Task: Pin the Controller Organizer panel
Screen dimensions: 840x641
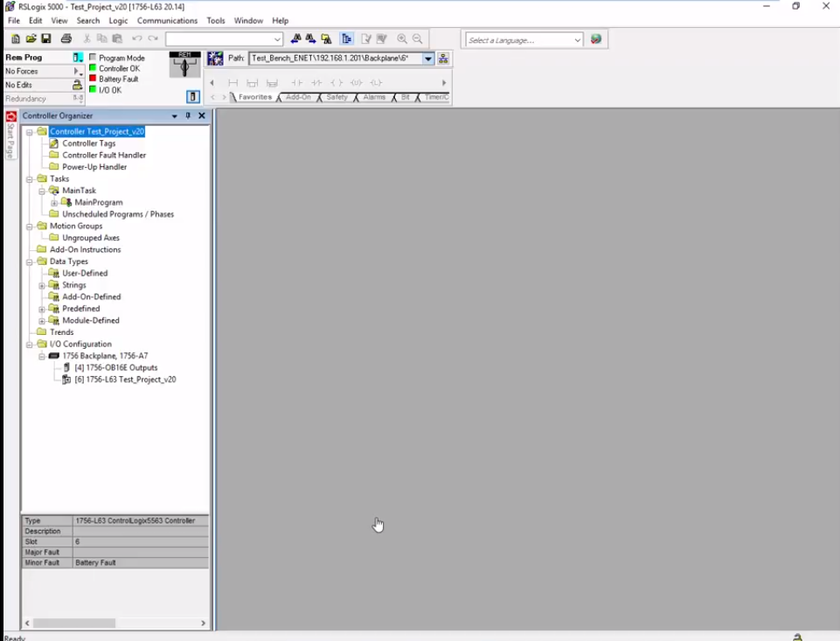Action: click(188, 115)
